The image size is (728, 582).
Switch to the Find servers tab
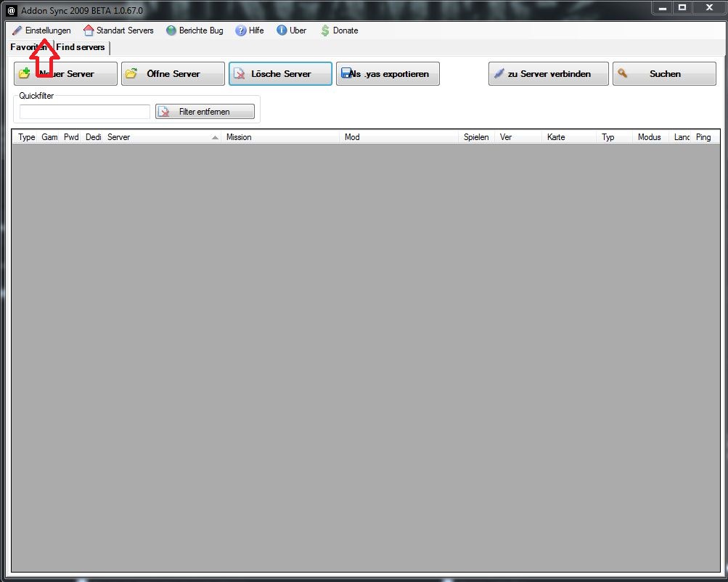[x=81, y=47]
